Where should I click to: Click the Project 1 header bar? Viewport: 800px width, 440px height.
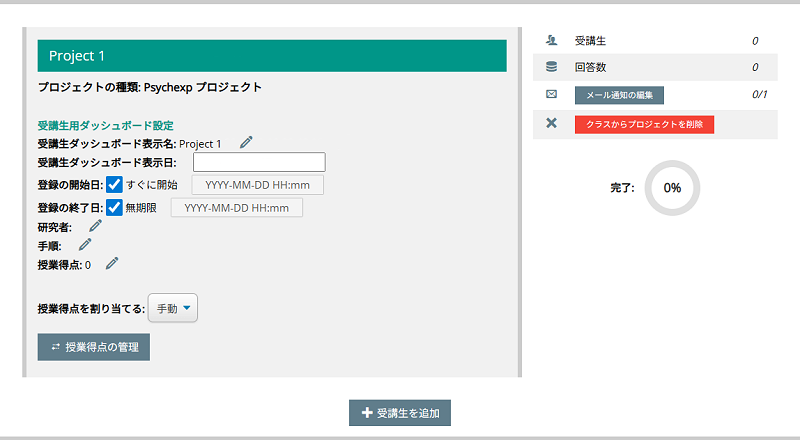[271, 56]
